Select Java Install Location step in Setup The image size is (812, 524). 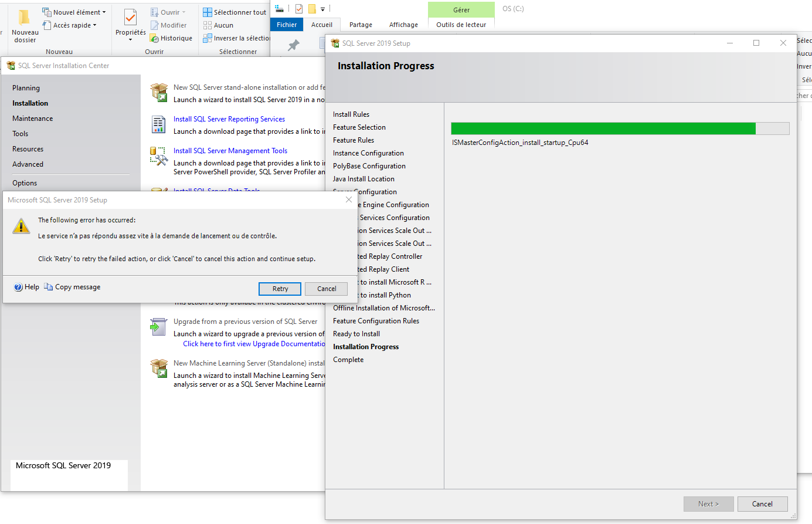363,179
